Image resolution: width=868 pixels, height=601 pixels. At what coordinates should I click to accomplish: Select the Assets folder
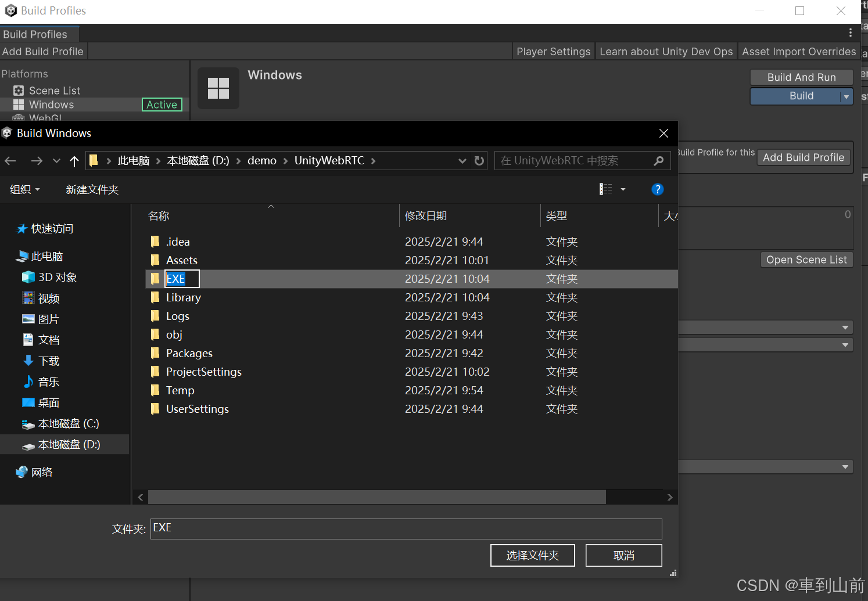(182, 260)
